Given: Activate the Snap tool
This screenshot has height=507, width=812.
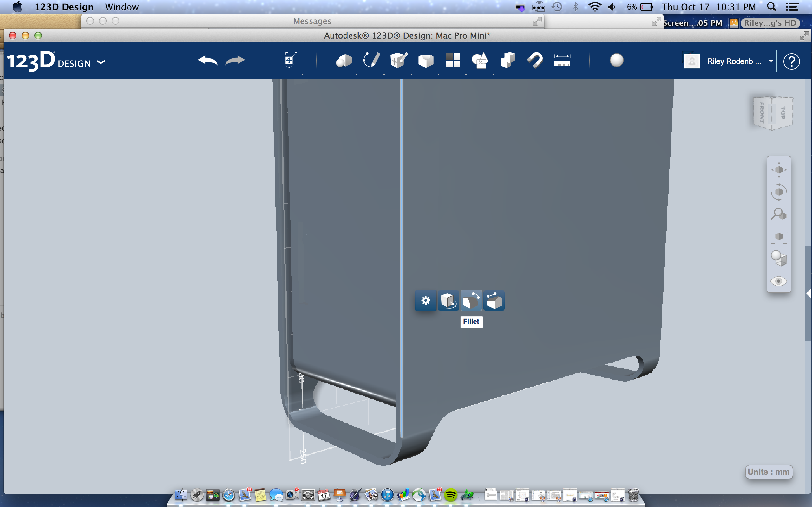Looking at the screenshot, I should [535, 61].
